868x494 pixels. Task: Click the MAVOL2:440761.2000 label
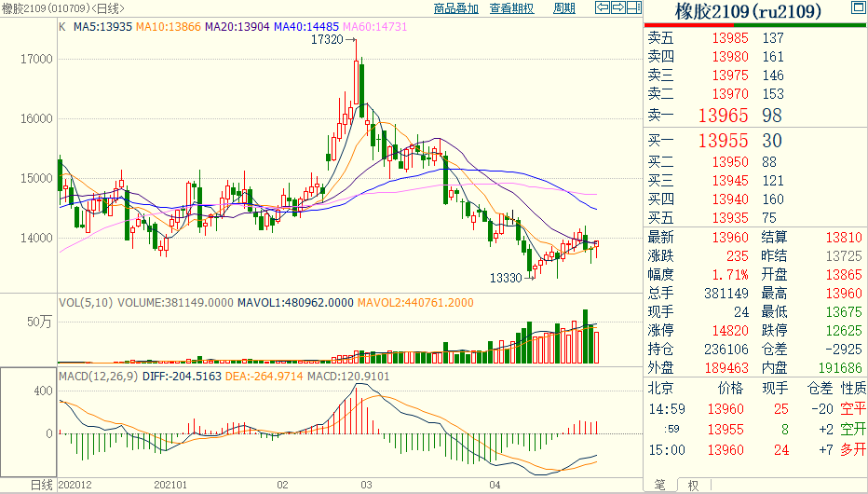click(415, 303)
